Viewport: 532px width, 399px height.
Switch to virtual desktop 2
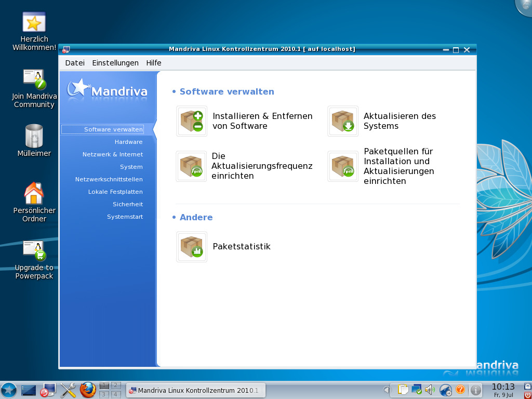115,385
